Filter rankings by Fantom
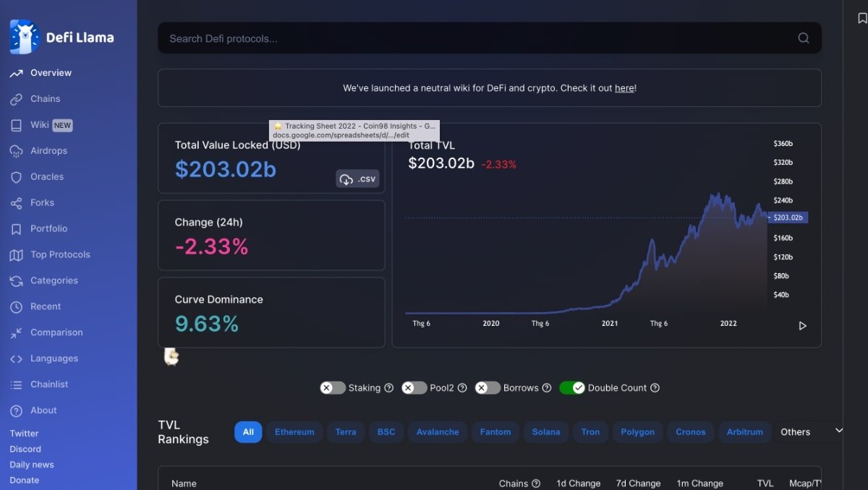Viewport: 868px width, 490px height. 495,432
